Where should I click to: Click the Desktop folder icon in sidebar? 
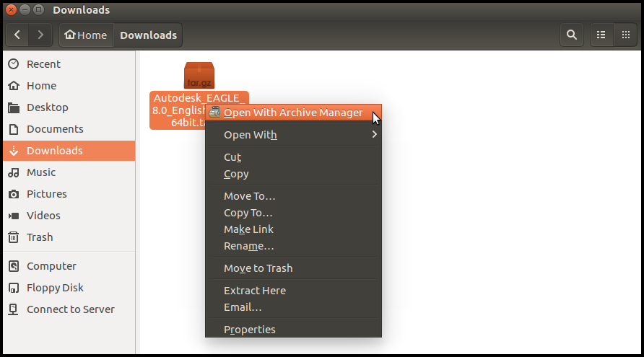click(x=14, y=107)
